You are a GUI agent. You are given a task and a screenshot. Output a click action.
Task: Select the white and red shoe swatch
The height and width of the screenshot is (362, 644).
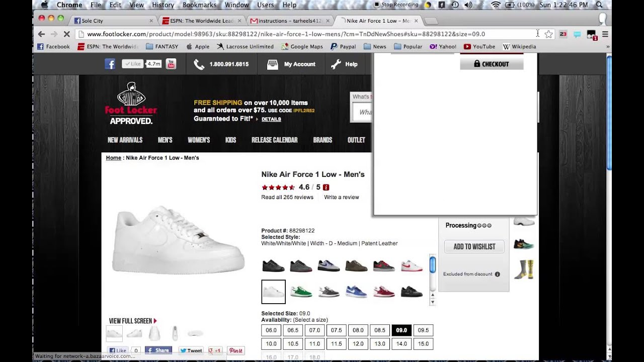[412, 265]
